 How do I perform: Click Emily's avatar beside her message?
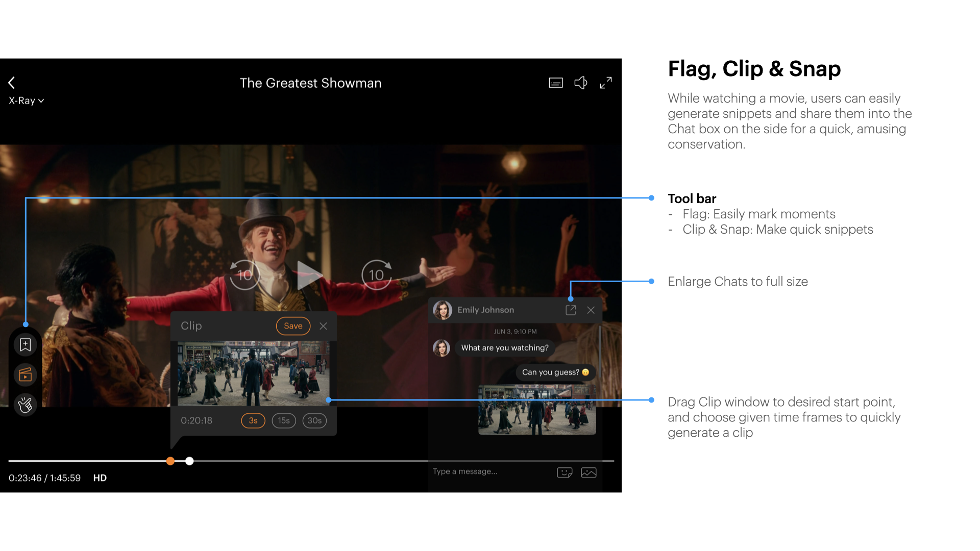tap(442, 348)
